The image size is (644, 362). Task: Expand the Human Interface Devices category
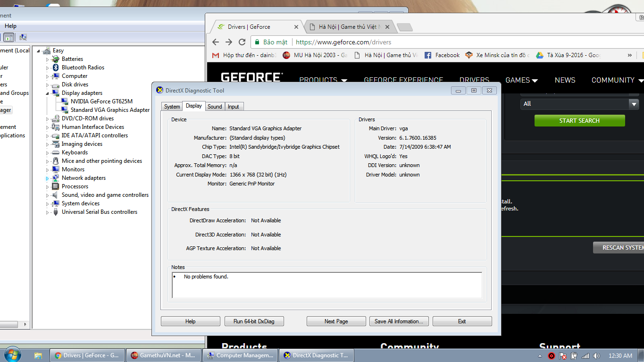click(x=48, y=127)
